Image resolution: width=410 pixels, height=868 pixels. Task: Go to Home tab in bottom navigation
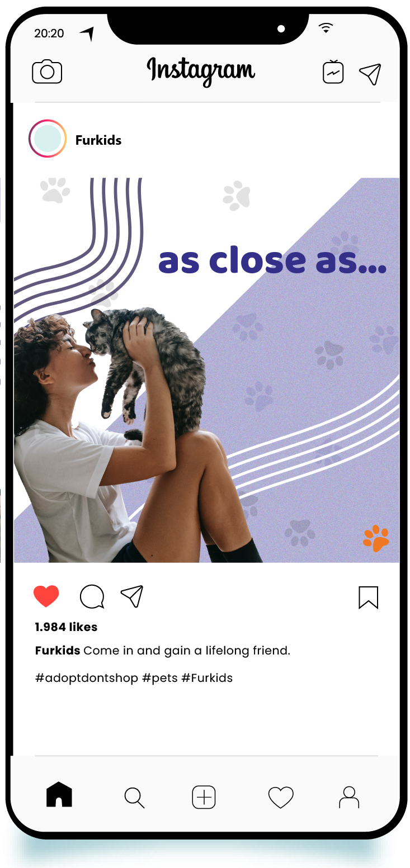[x=59, y=794]
